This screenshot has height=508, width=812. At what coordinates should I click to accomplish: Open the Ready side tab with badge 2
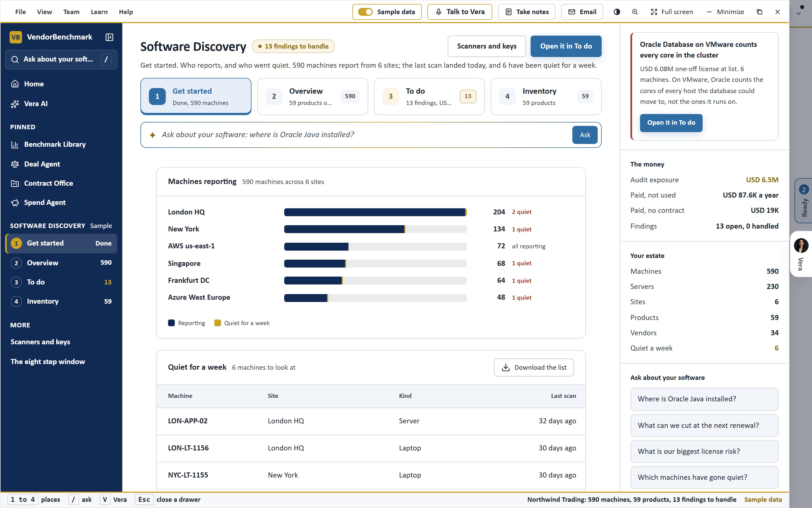pos(804,201)
